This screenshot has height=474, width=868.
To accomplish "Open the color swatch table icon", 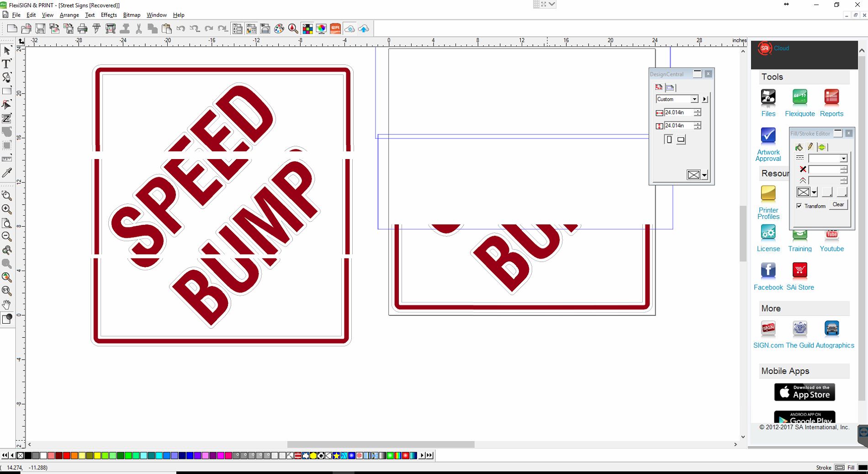I will tap(307, 29).
